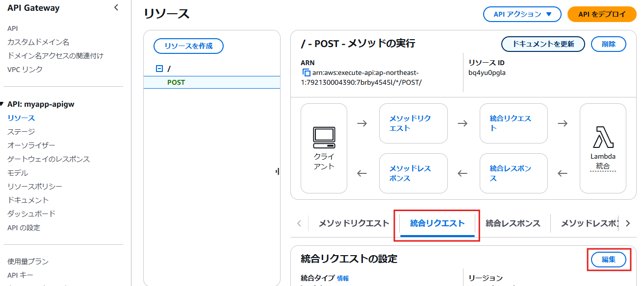Click the panel resize handle
The height and width of the screenshot is (286, 644).
coord(278,171)
